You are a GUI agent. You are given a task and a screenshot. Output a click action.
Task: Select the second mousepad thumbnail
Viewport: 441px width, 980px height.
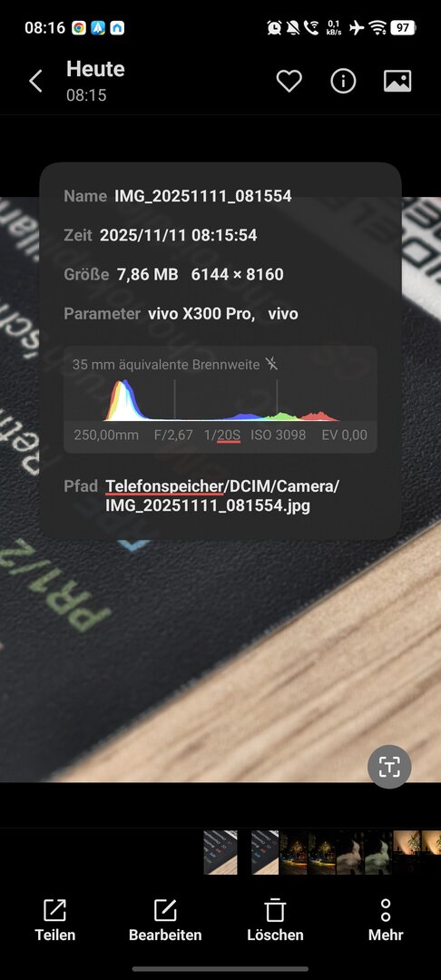265,852
